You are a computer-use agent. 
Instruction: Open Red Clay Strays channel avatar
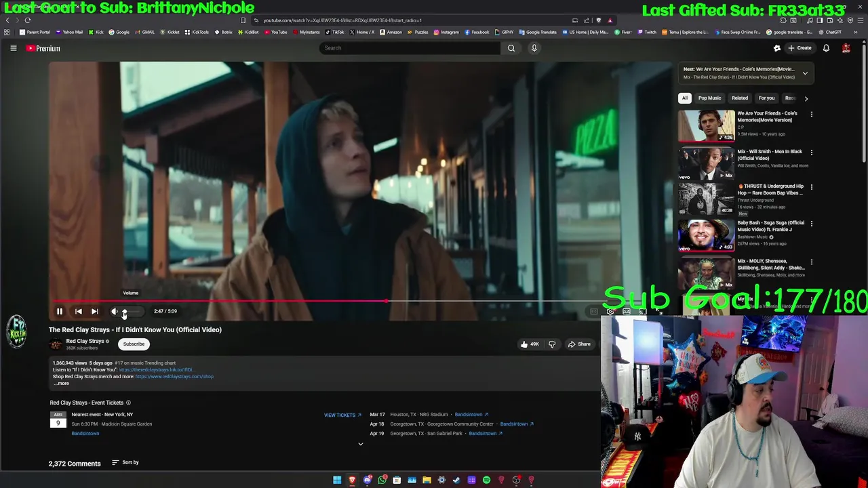(56, 344)
